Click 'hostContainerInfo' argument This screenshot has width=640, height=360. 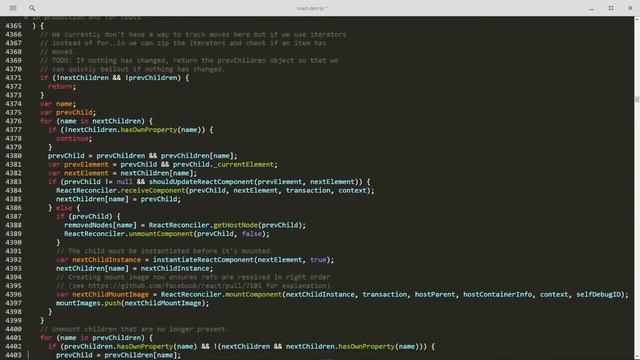[498, 294]
